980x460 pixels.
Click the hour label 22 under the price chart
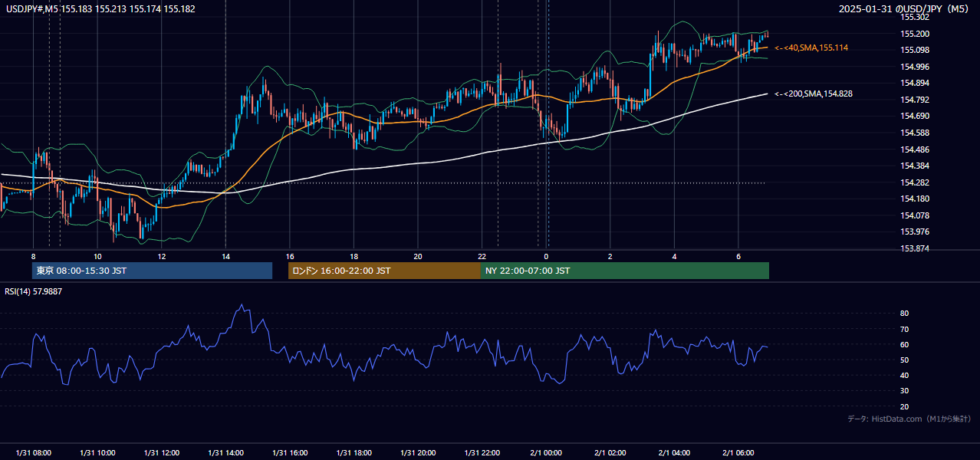coord(482,256)
